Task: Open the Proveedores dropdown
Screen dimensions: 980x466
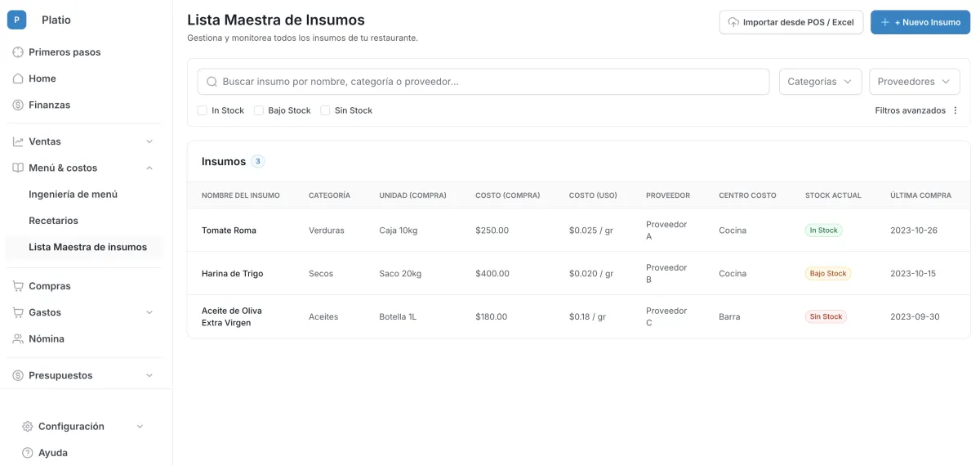Action: pos(914,82)
